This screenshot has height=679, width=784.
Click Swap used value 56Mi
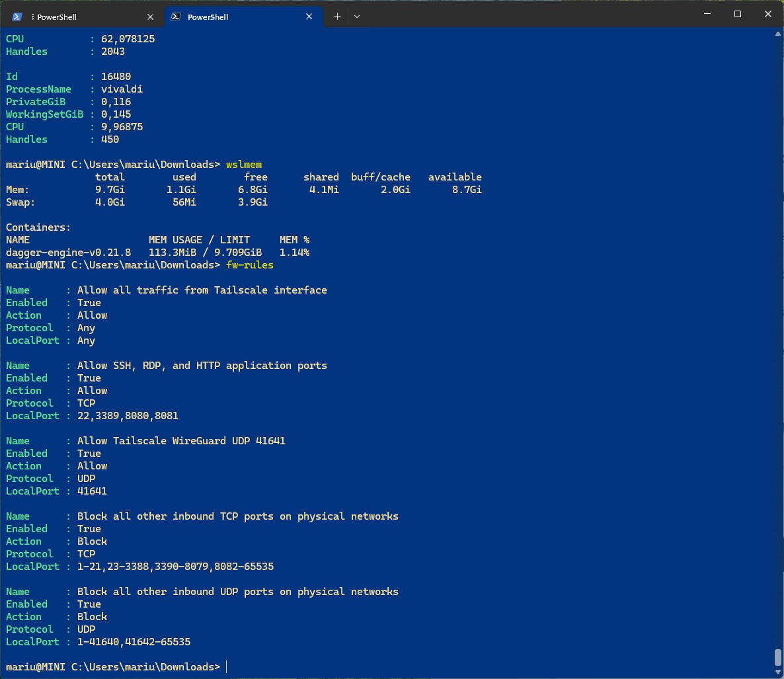click(x=184, y=202)
